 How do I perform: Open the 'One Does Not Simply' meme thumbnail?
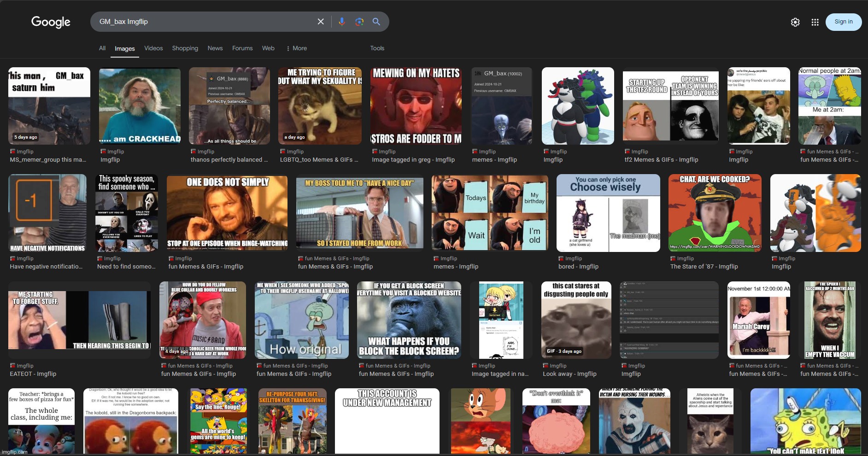[227, 212]
